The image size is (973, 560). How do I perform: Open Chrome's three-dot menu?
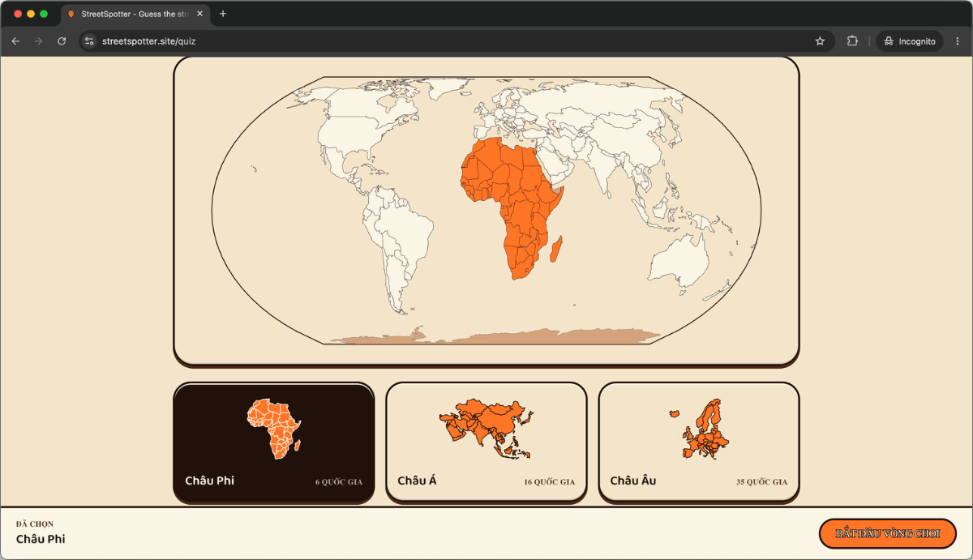(958, 41)
